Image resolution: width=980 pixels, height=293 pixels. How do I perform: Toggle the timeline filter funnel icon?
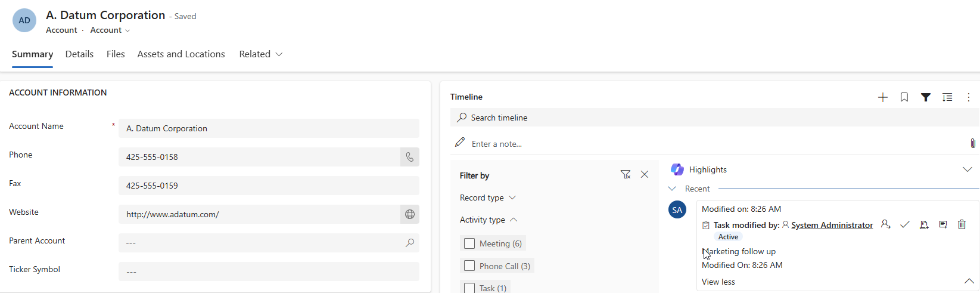[x=926, y=97]
